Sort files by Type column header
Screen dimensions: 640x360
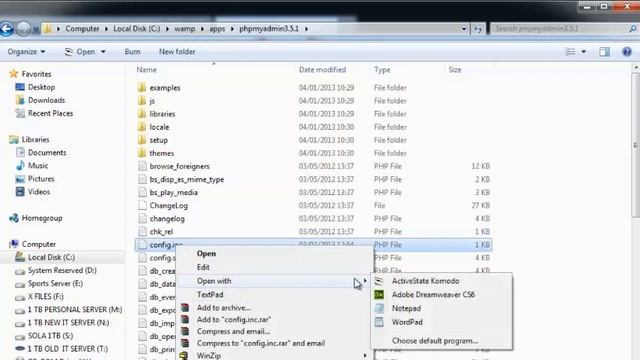(382, 70)
